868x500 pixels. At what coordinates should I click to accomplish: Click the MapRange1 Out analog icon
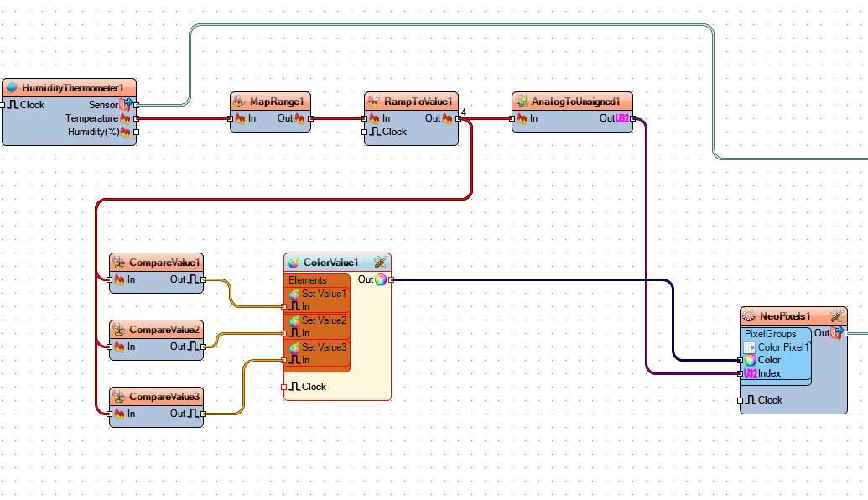[x=299, y=118]
